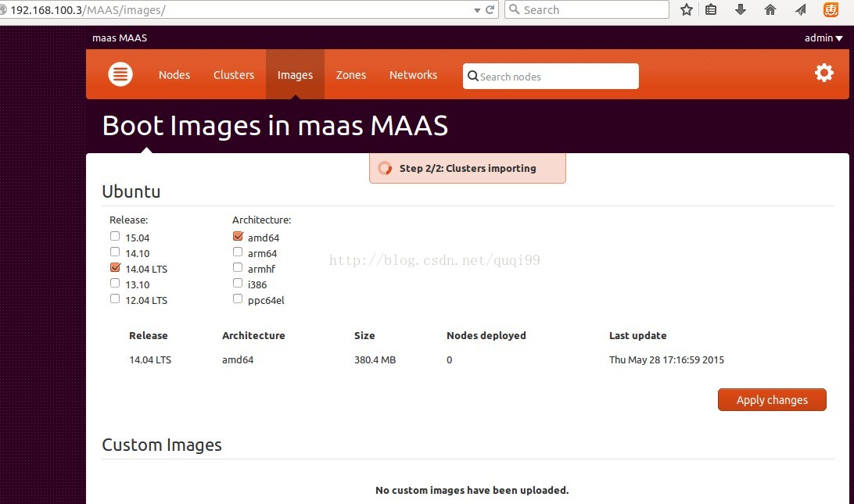The width and height of the screenshot is (854, 504).
Task: Click the MAAS round logo icon
Action: coord(120,74)
